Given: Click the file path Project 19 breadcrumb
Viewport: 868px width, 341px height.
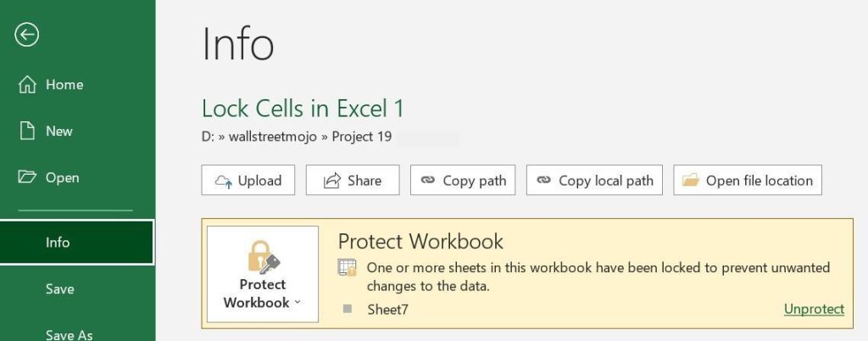Looking at the screenshot, I should pos(361,137).
